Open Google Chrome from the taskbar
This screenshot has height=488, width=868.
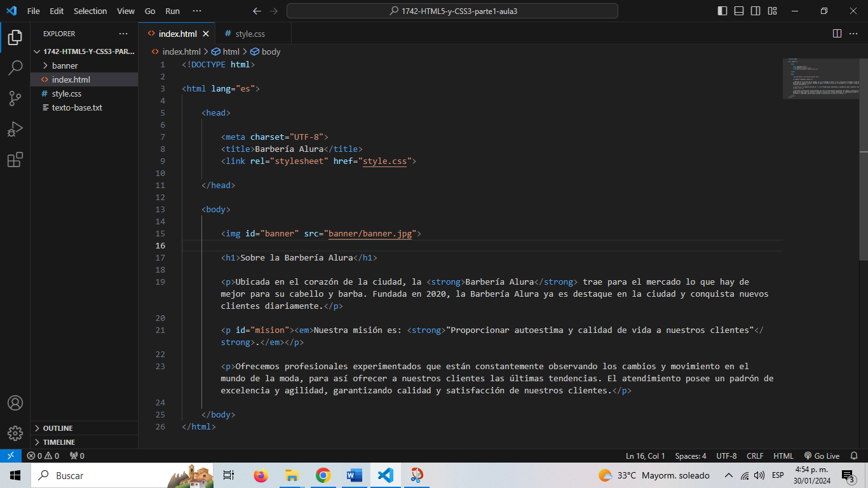pyautogui.click(x=323, y=475)
